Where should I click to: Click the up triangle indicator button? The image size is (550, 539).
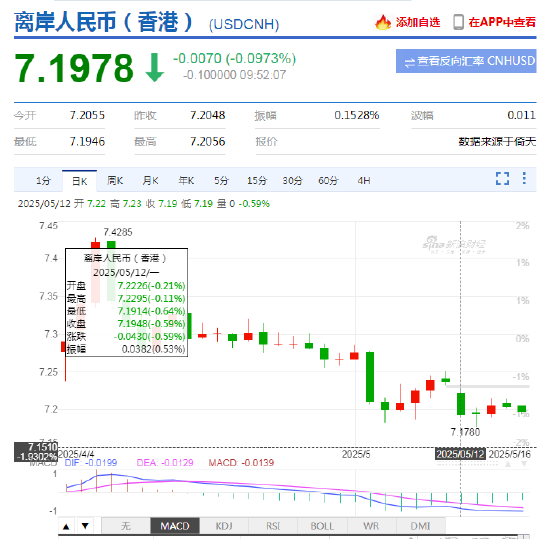[x=66, y=526]
